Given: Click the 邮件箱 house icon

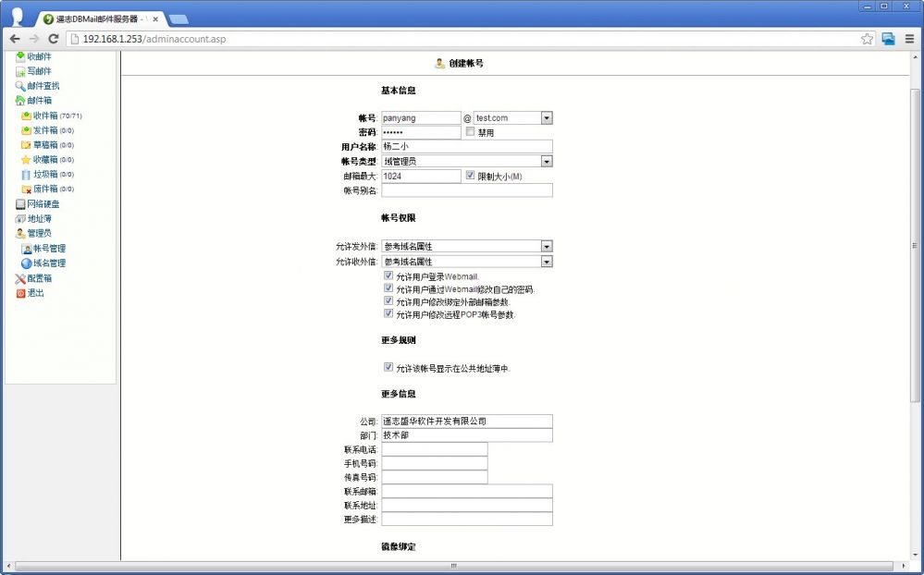Looking at the screenshot, I should 20,101.
